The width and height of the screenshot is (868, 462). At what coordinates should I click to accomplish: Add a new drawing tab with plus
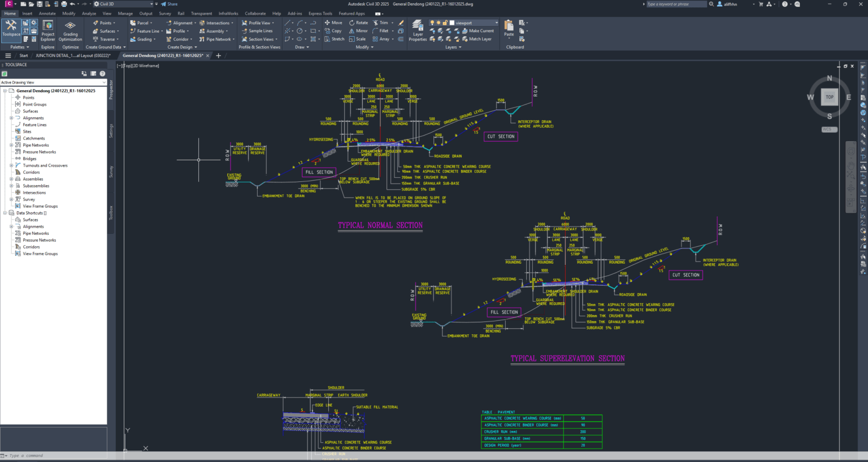tap(219, 55)
